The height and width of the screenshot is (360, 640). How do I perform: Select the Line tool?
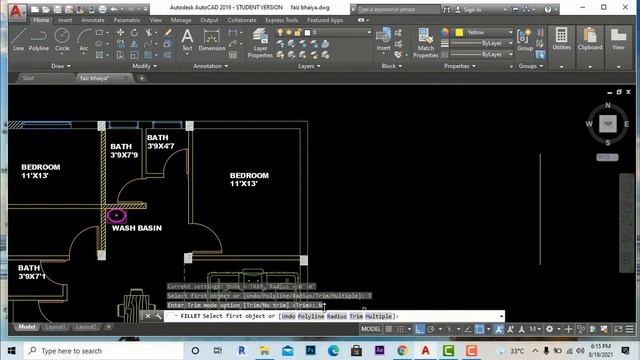pos(18,40)
